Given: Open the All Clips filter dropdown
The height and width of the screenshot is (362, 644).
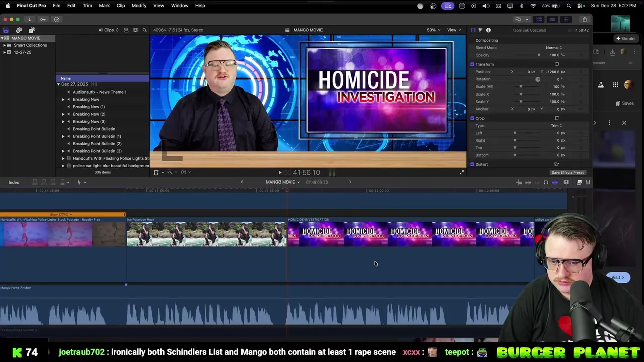Looking at the screenshot, I should pos(109,30).
